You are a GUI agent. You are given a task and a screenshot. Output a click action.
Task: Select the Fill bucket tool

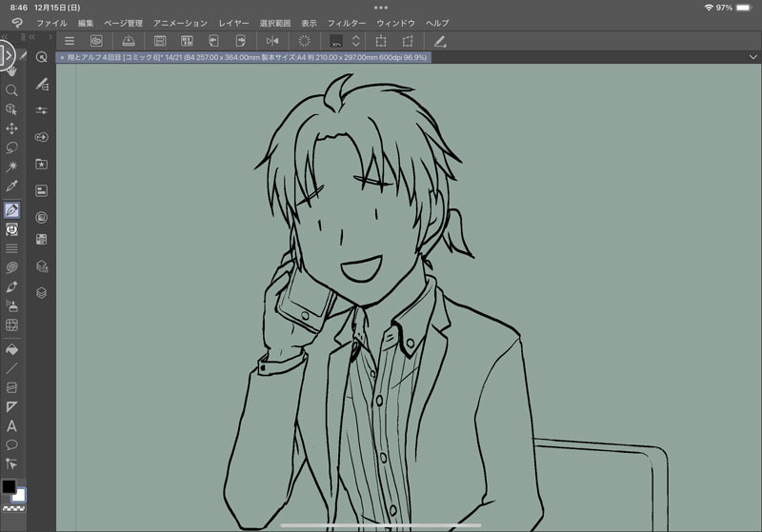pos(12,348)
